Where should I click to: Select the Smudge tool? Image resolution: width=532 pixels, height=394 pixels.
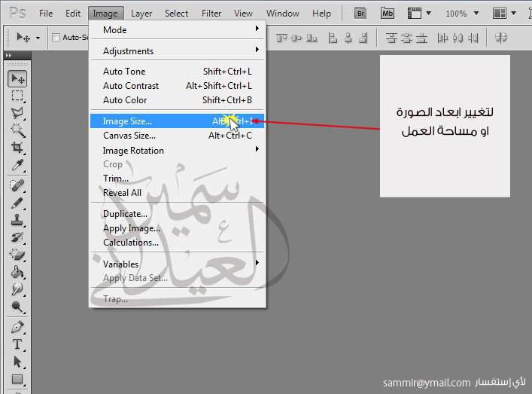click(x=17, y=289)
